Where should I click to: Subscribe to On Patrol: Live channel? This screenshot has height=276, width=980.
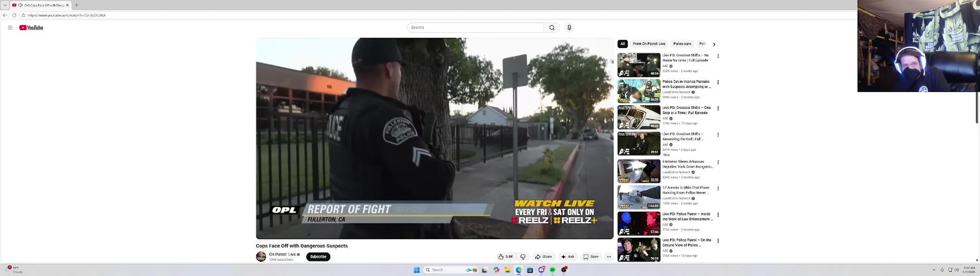318,257
